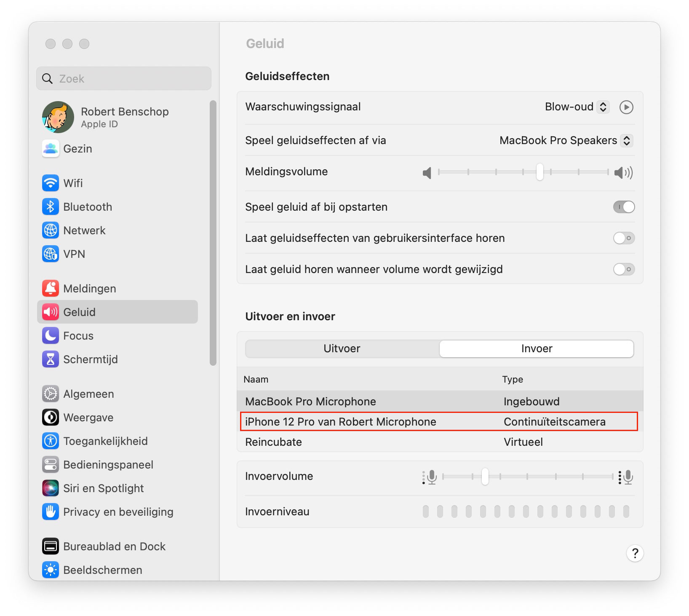689x616 pixels.
Task: Click the Ingebouwd type cell
Action: coord(531,402)
